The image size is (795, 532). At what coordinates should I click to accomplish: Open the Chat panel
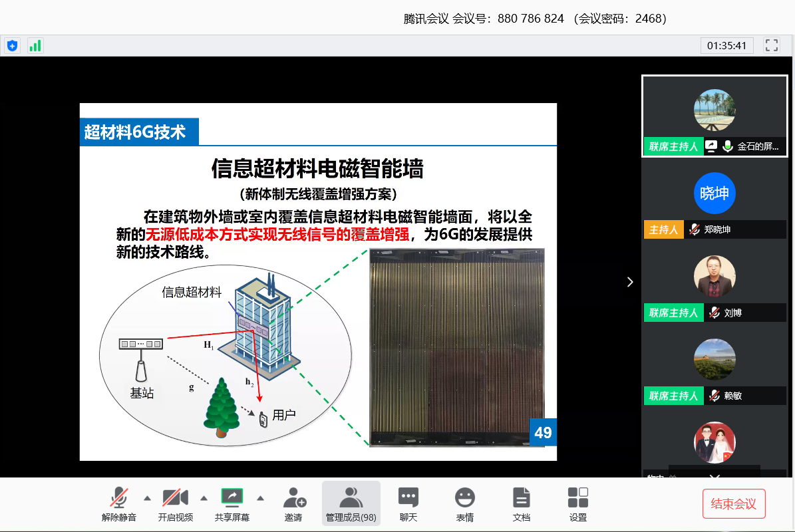408,504
